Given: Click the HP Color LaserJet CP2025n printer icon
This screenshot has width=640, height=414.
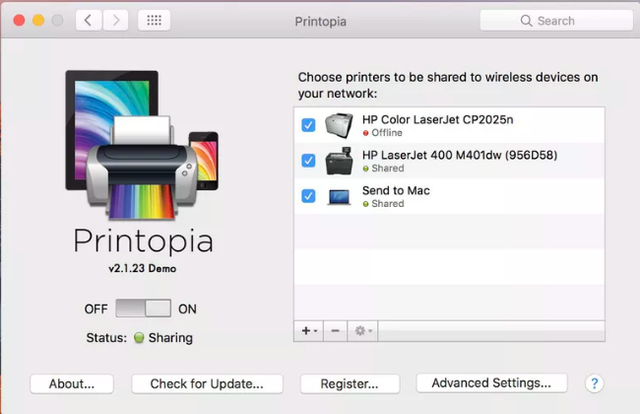Looking at the screenshot, I should (340, 125).
